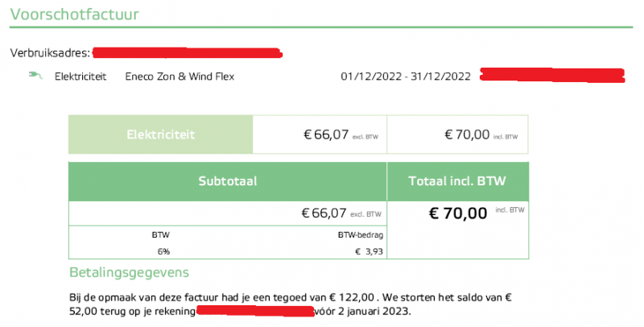Click the € 70,00 amount in Elektriciteit row
The image size is (644, 327).
point(467,135)
